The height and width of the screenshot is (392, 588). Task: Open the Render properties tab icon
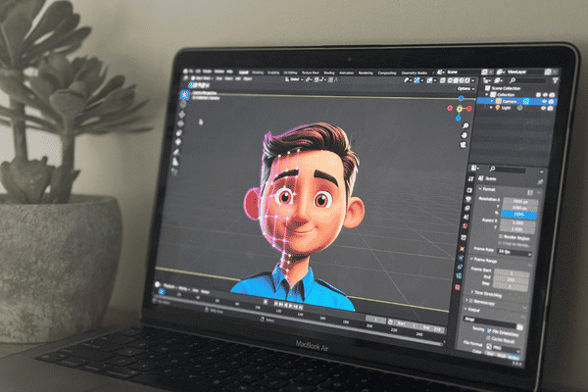pos(469,190)
